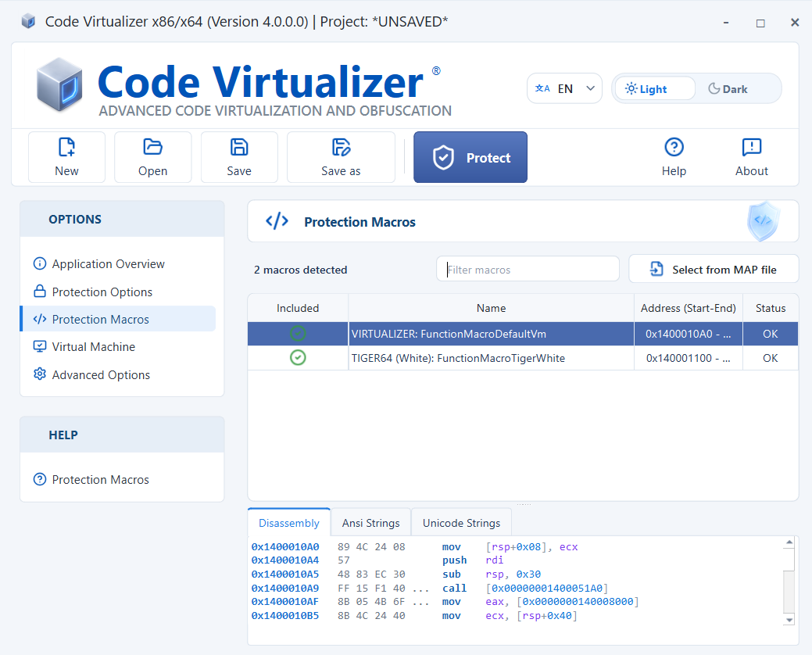Click the Help section Protection Macros question icon

(x=39, y=479)
